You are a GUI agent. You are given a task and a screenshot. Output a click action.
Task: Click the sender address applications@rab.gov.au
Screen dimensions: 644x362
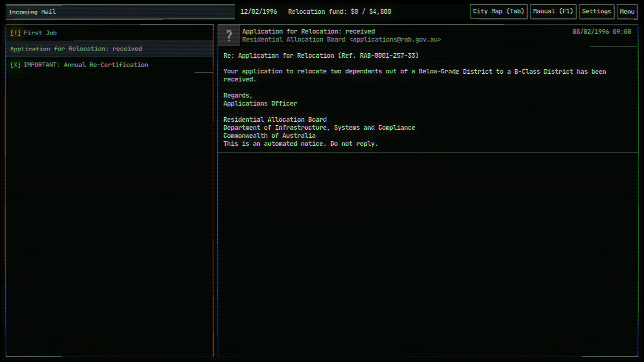click(x=395, y=40)
